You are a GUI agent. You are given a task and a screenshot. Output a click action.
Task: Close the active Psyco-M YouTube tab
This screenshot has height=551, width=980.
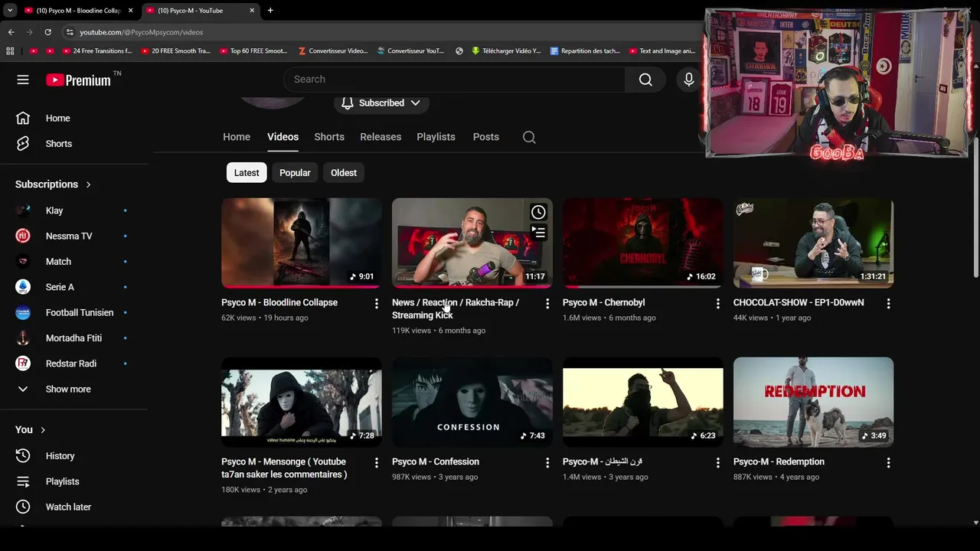click(252, 11)
